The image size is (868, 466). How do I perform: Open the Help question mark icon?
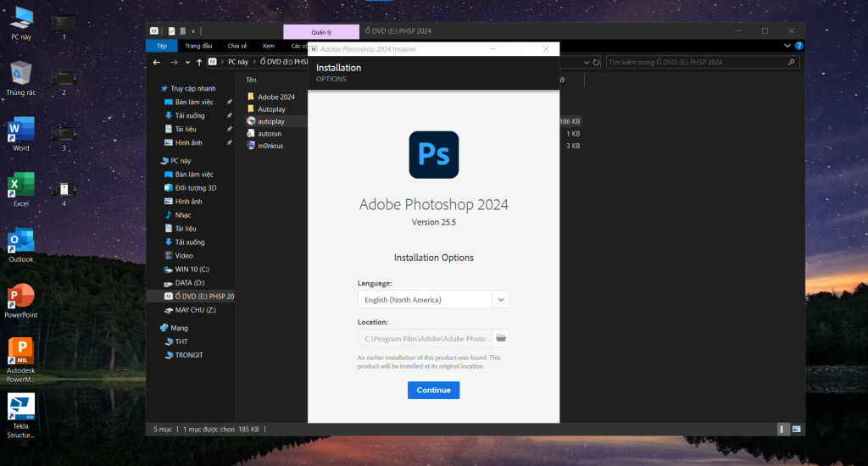coord(798,46)
